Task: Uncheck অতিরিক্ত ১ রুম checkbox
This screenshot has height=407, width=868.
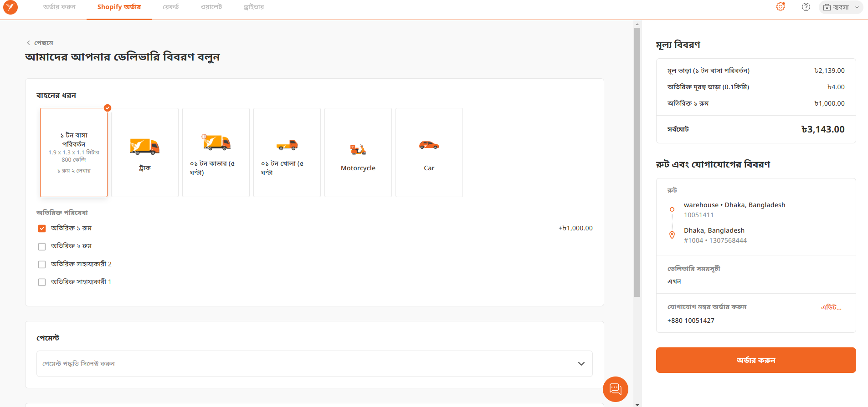Action: point(42,229)
